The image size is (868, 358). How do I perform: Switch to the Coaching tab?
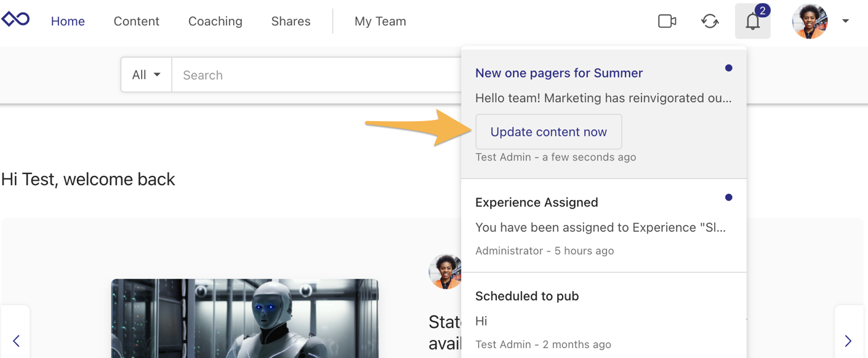tap(215, 21)
